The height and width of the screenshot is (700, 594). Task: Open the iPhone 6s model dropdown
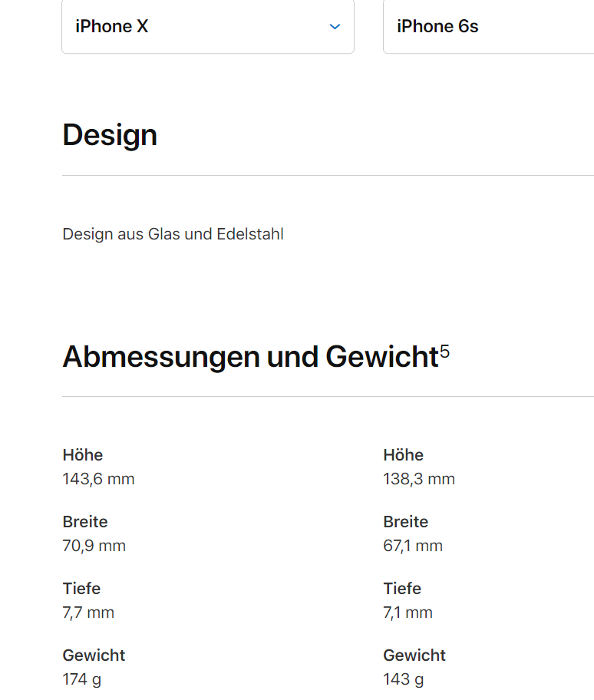tap(489, 26)
